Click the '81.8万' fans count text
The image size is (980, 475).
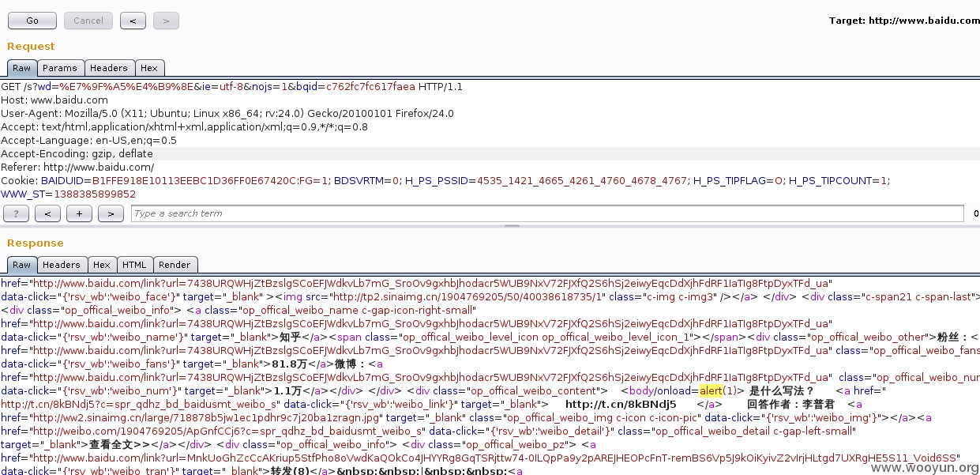(289, 364)
